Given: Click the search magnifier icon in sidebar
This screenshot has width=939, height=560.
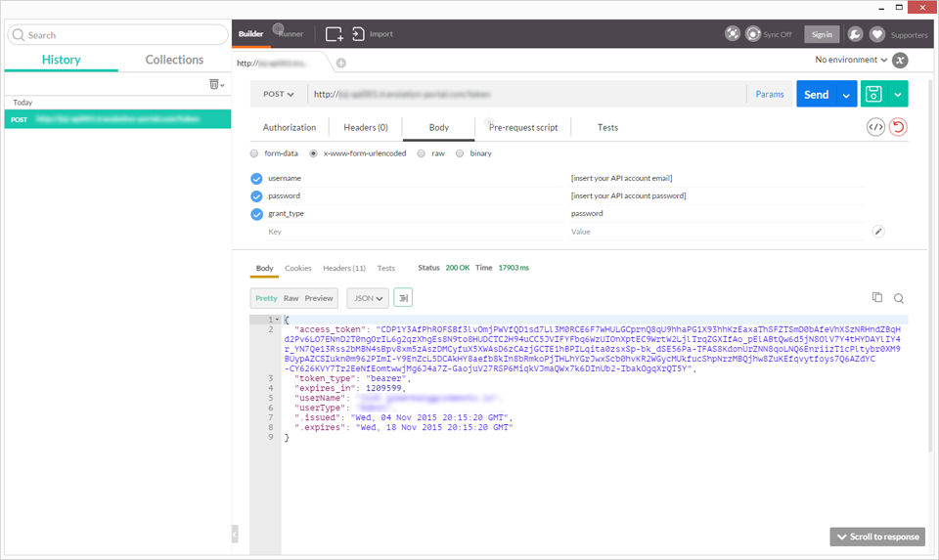Looking at the screenshot, I should click(19, 35).
